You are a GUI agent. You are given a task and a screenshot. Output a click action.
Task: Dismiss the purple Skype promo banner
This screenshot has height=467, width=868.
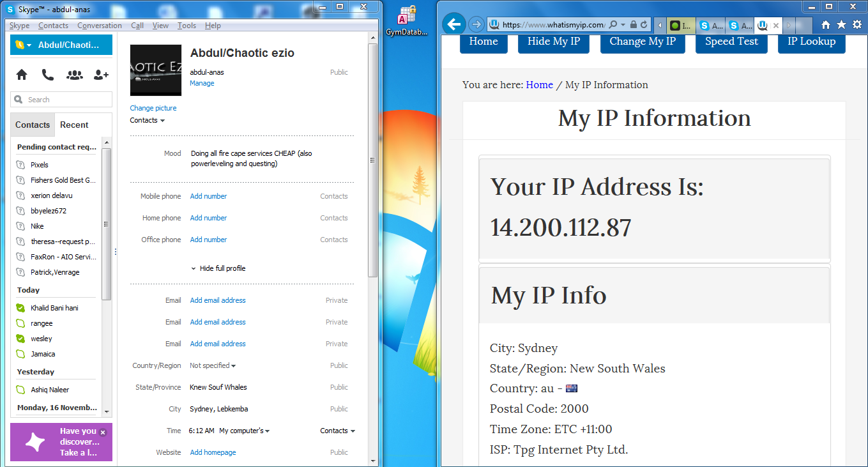tap(103, 433)
